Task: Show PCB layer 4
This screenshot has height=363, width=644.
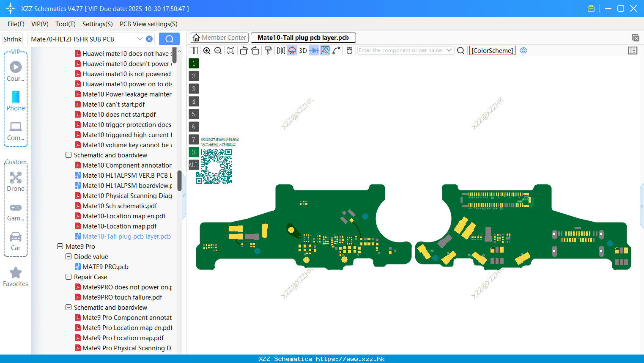Action: 194,102
